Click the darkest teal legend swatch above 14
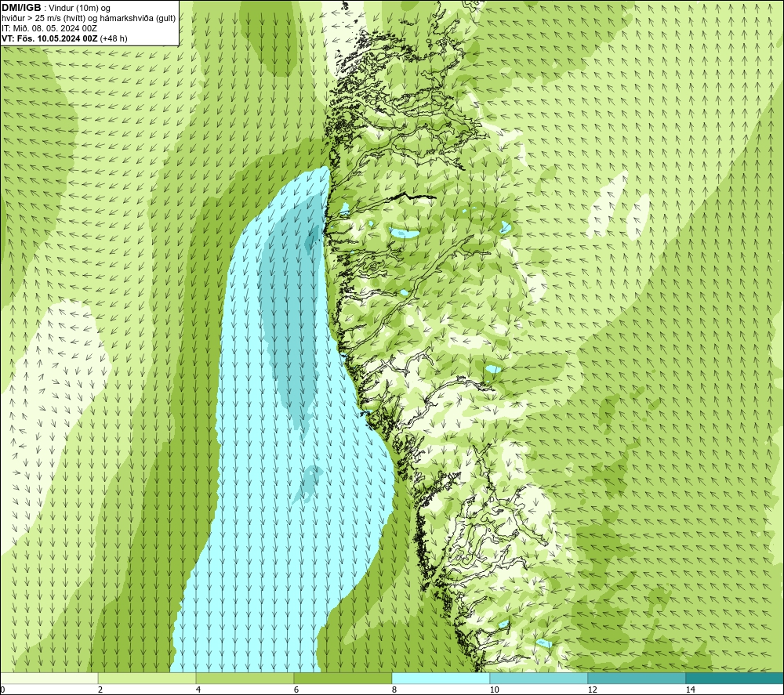The image size is (784, 695). coord(735,678)
